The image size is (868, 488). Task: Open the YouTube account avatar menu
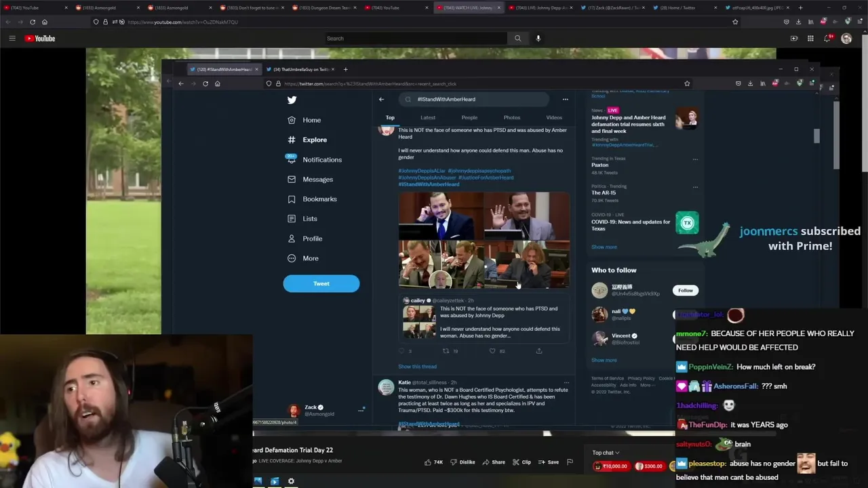(x=846, y=39)
